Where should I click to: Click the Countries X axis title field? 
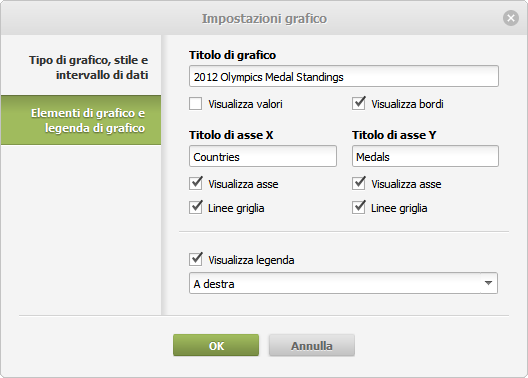263,156
